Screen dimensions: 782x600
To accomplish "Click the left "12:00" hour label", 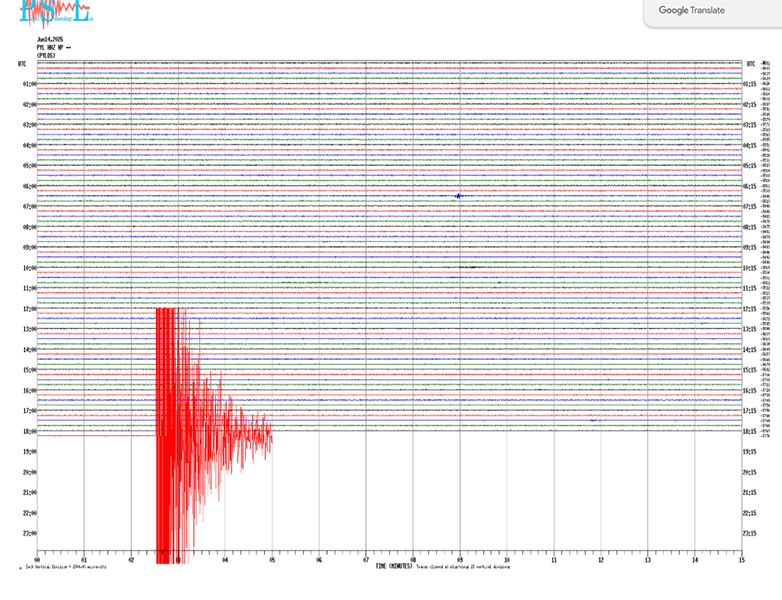I will pyautogui.click(x=29, y=309).
